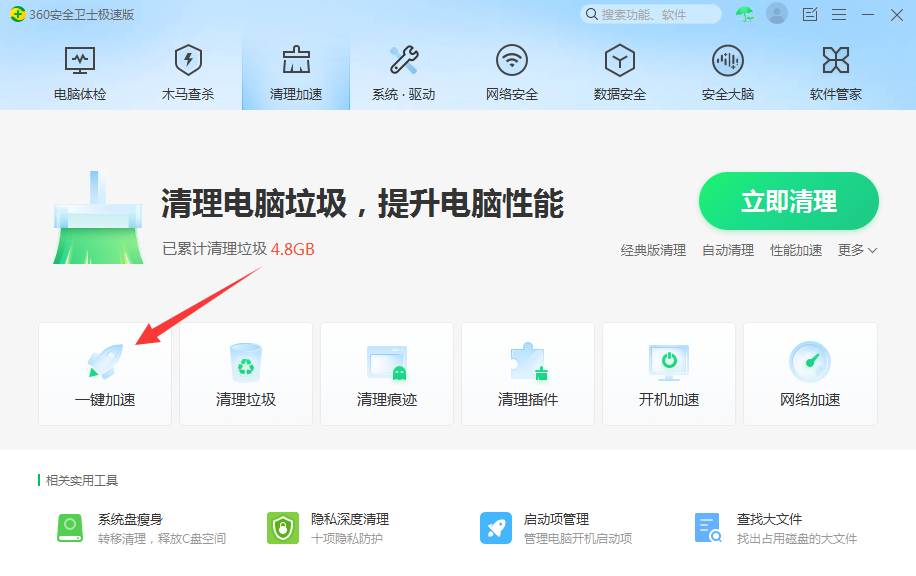
Task: Click the 清理垃圾 card label
Action: [x=246, y=400]
